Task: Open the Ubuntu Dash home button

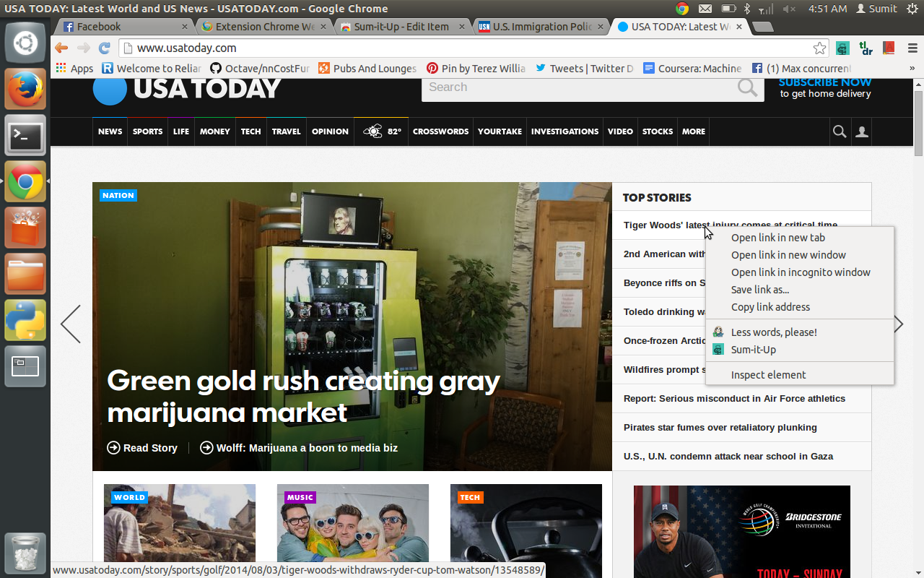Action: (25, 43)
